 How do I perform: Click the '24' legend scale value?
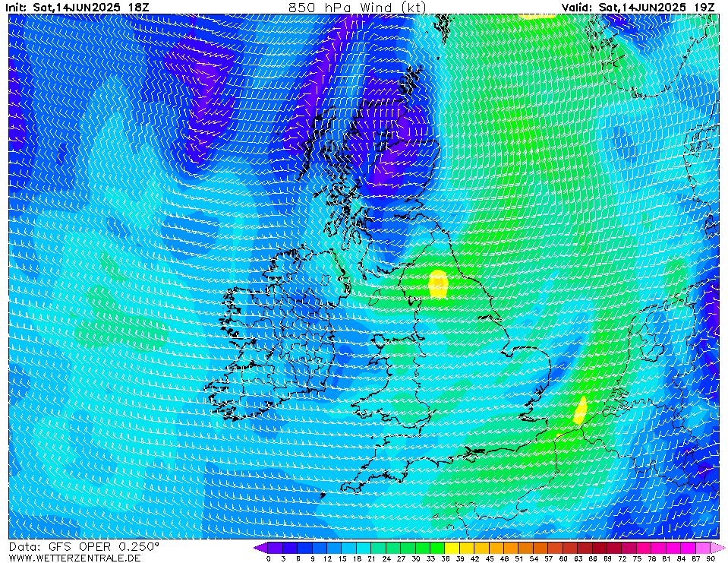[x=386, y=558]
